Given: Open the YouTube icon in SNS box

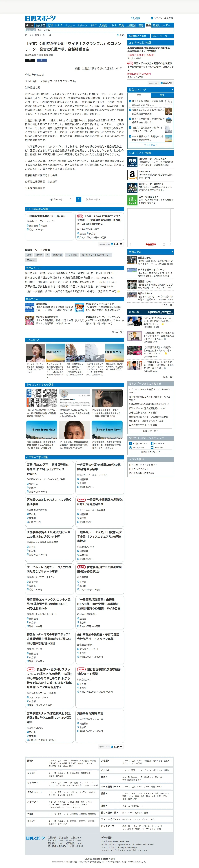Looking at the screenshot, I should point(152,448).
